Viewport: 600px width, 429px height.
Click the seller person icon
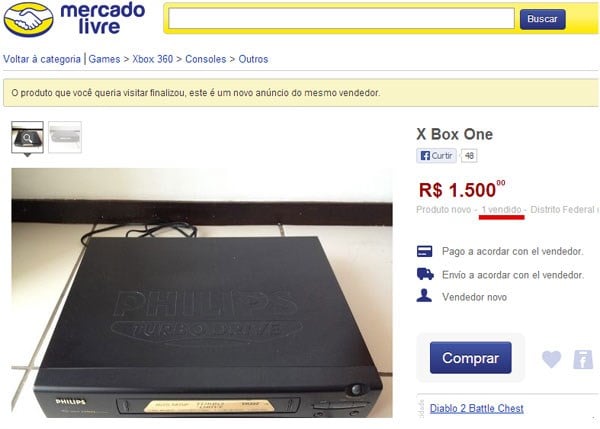(424, 296)
